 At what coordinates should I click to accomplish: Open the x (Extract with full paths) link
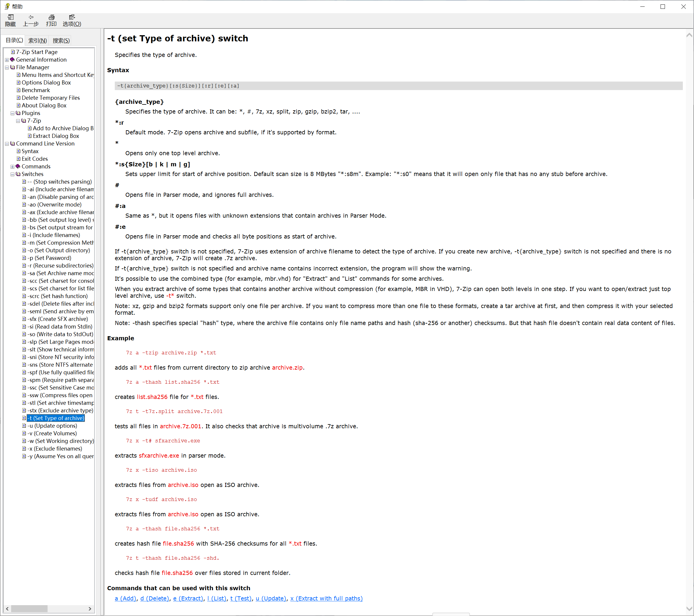327,598
